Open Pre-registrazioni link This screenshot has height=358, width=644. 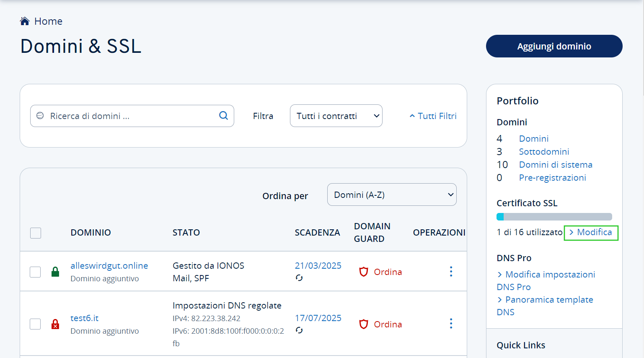[552, 178]
